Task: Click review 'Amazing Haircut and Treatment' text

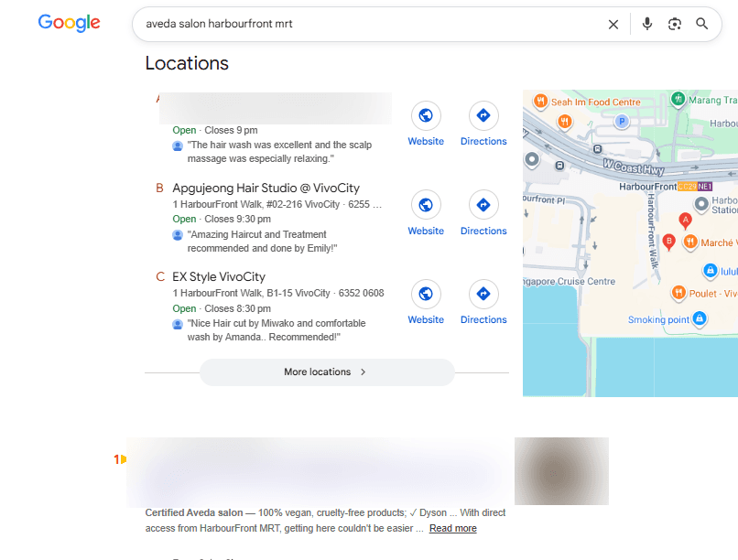Action: [x=262, y=242]
